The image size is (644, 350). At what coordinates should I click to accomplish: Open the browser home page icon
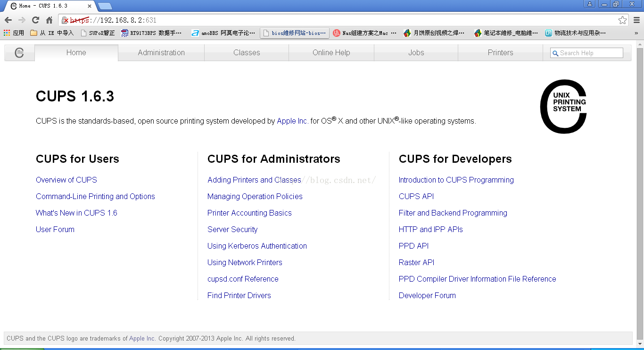(49, 20)
